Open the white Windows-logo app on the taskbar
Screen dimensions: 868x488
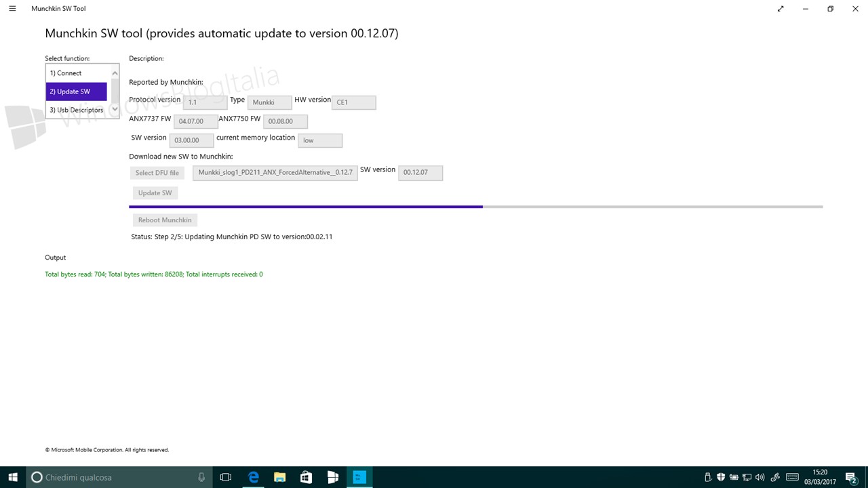click(332, 477)
